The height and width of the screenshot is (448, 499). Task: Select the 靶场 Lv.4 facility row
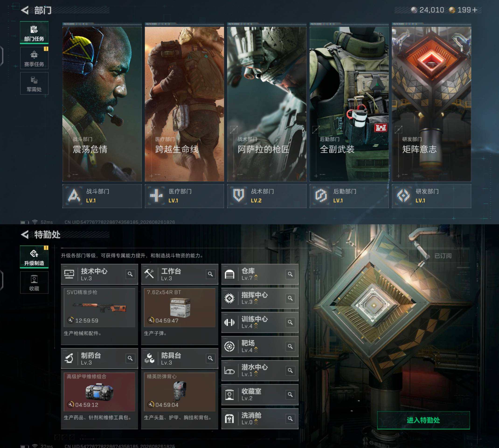click(260, 346)
